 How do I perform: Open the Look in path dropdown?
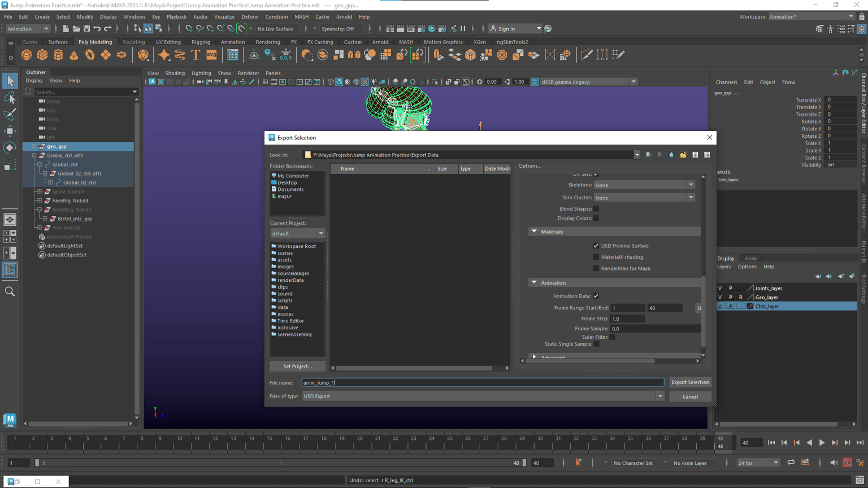click(637, 155)
